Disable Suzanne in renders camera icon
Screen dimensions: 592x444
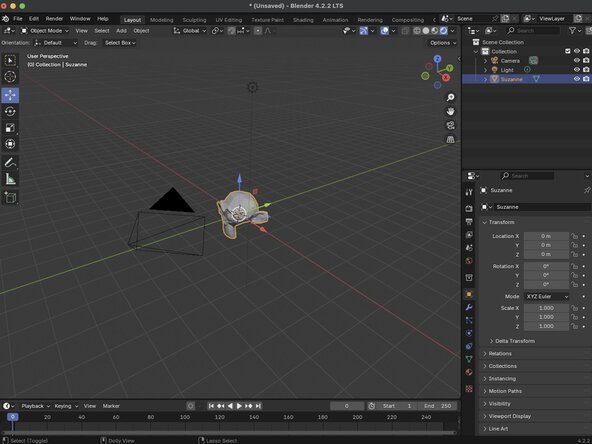pos(586,79)
